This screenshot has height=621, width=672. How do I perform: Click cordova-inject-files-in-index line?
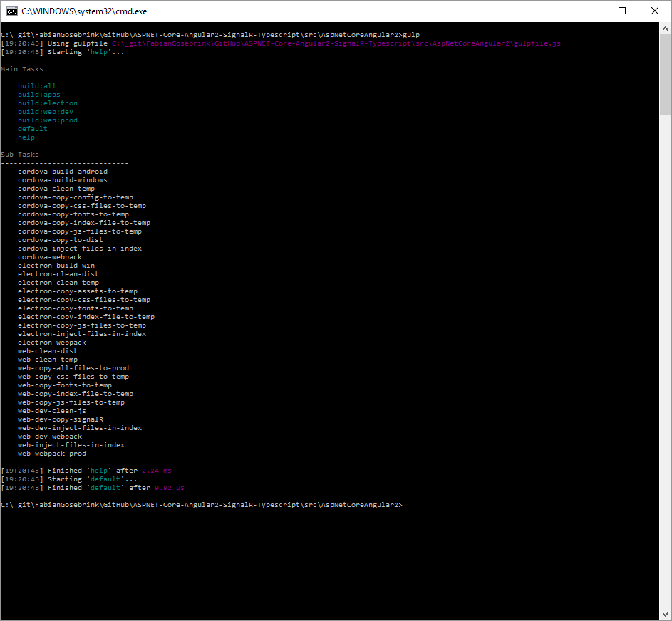click(80, 249)
